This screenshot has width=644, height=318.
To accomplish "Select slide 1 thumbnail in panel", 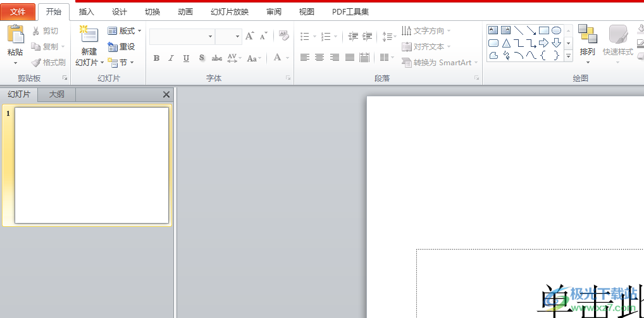I will 92,165.
